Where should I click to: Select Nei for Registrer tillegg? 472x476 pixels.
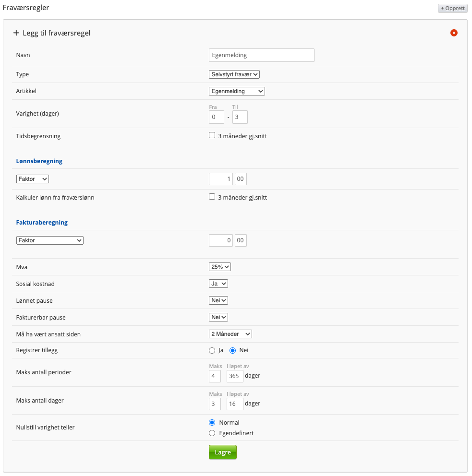click(x=233, y=350)
